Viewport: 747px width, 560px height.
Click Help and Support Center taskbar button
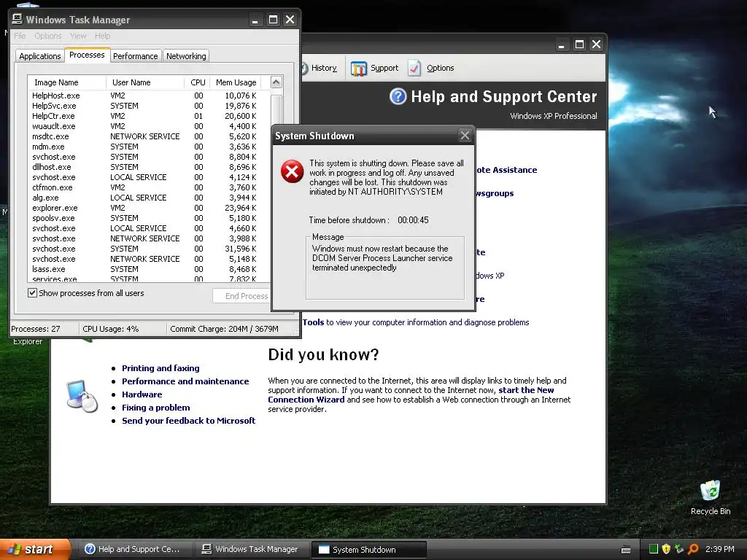[x=133, y=549]
